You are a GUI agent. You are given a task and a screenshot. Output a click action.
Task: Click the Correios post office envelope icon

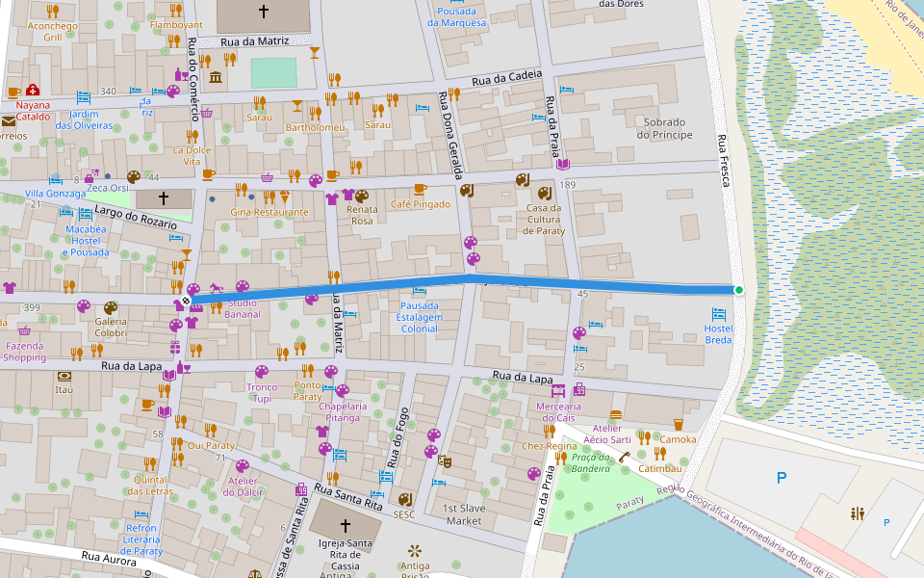coord(8,122)
